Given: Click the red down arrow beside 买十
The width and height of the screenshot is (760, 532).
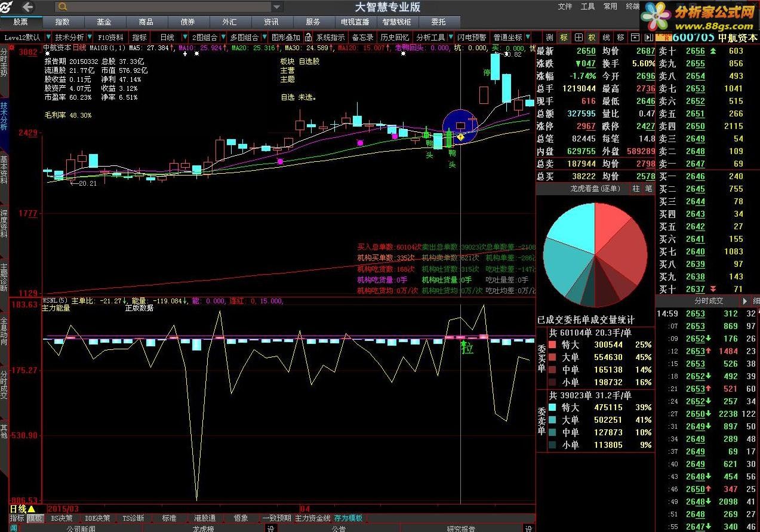Looking at the screenshot, I should pos(712,289).
